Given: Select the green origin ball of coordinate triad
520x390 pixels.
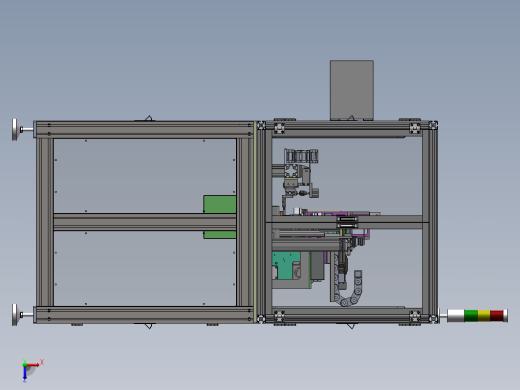Looking at the screenshot, I should click(x=25, y=365).
